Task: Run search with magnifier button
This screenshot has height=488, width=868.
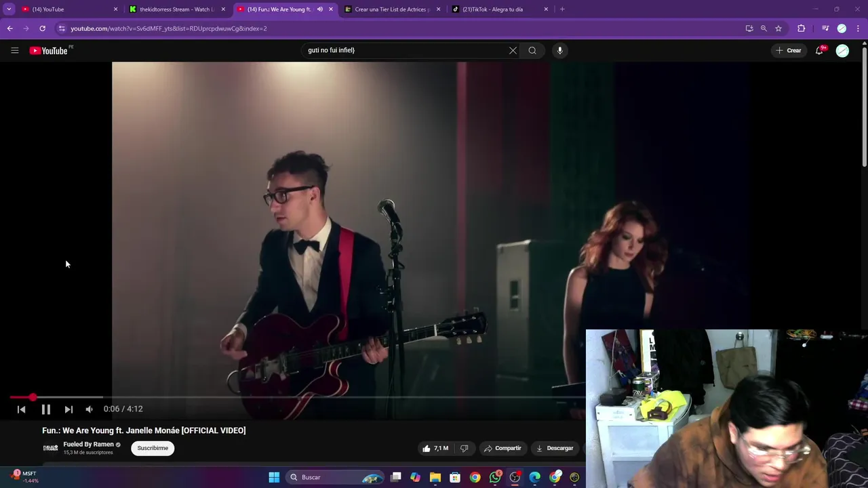Action: point(532,50)
